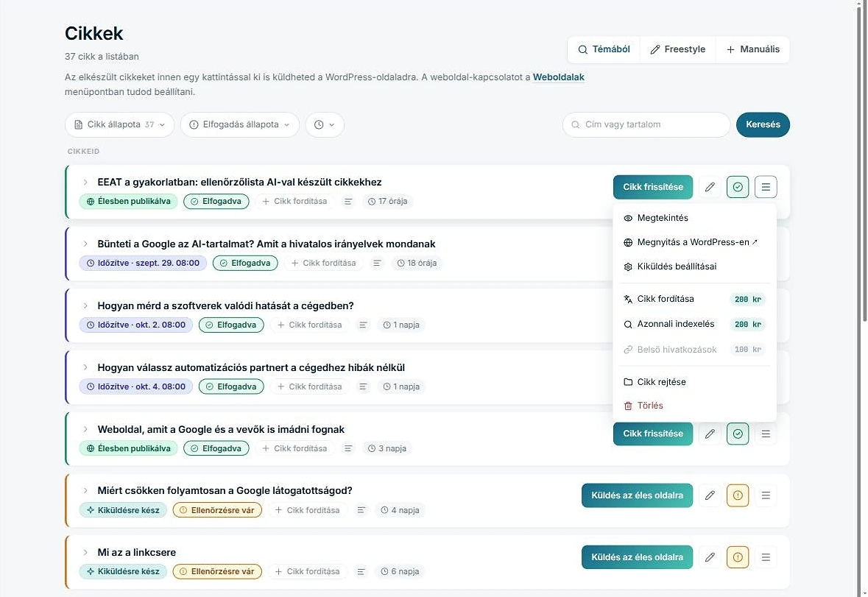Click Elfogadva badge on Hogyan válassz article
Viewport: 868px width, 597px height.
(231, 386)
